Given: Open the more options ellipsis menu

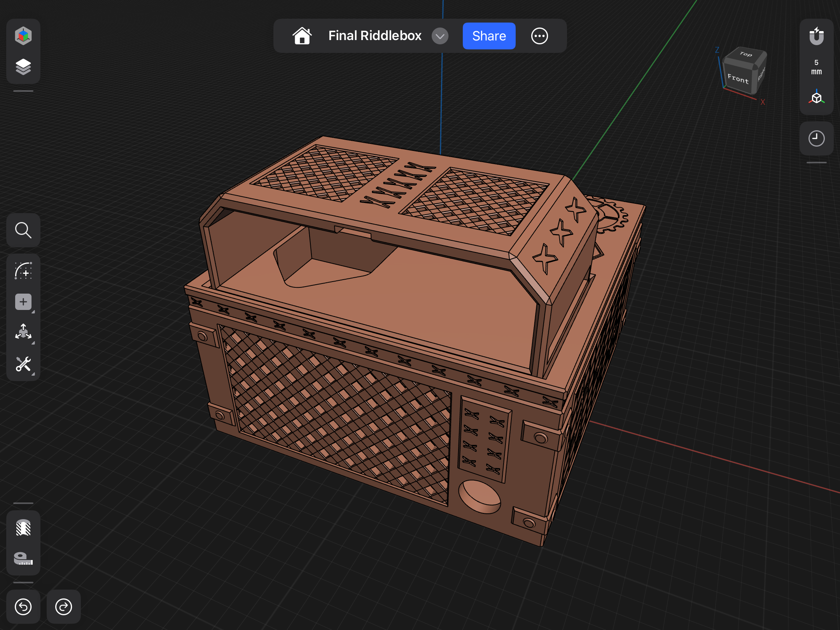Looking at the screenshot, I should (x=539, y=36).
